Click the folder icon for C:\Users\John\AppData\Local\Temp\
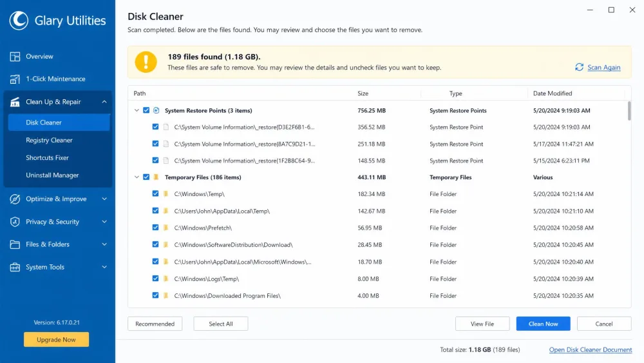 [x=166, y=211]
